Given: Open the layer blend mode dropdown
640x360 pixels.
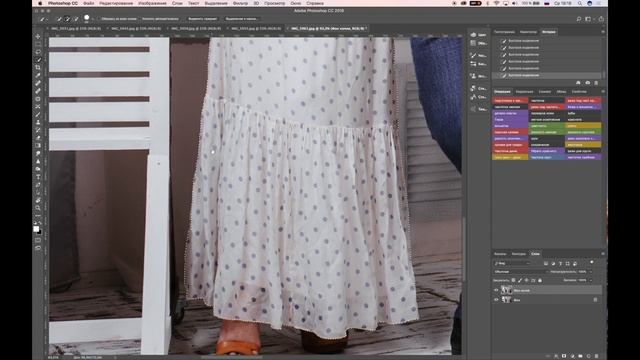Looking at the screenshot, I should [x=520, y=272].
